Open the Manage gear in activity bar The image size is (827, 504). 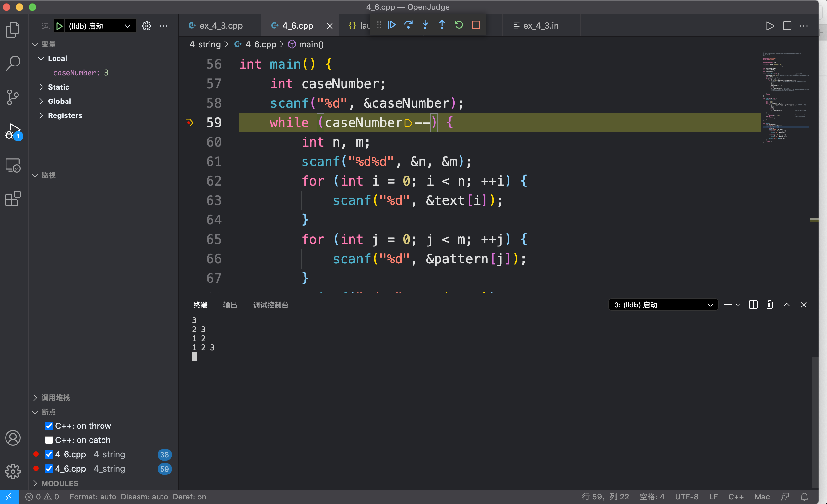(13, 472)
